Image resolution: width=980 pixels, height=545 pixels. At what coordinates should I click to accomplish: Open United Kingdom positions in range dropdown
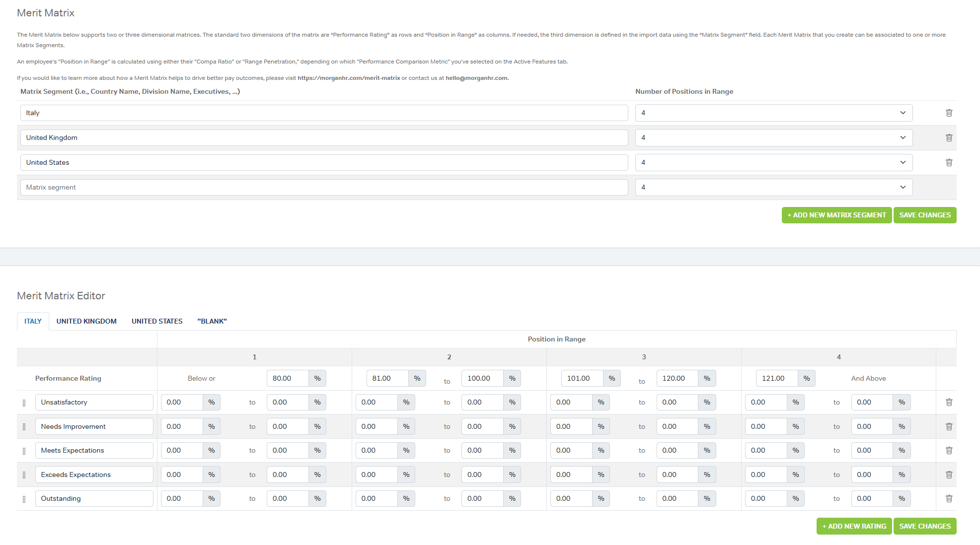point(773,138)
